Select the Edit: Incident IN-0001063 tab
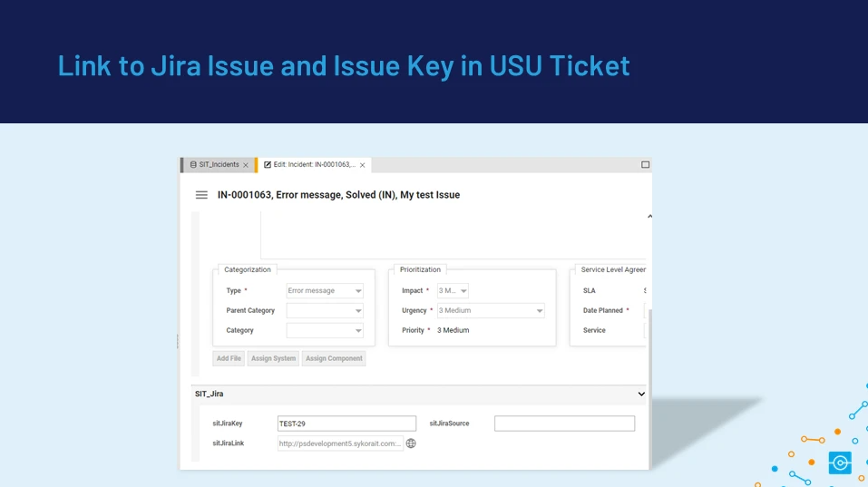Screen dimensions: 868x487 [314, 165]
